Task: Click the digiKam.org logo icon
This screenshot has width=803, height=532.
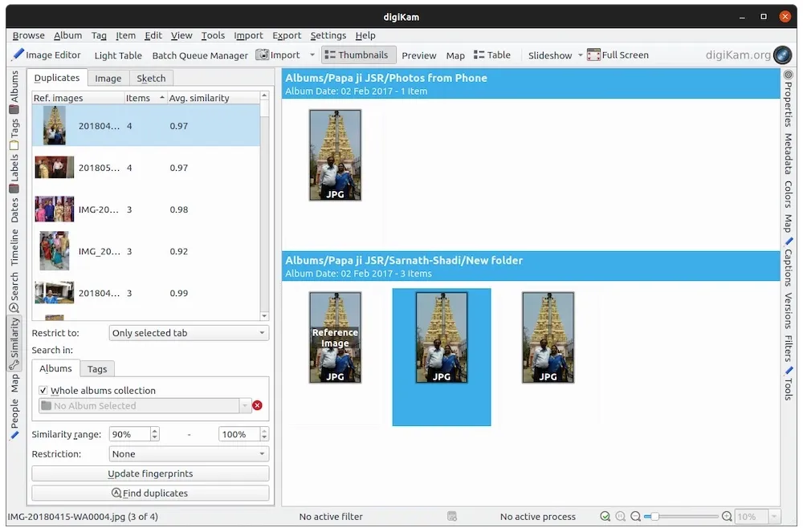Action: point(781,55)
